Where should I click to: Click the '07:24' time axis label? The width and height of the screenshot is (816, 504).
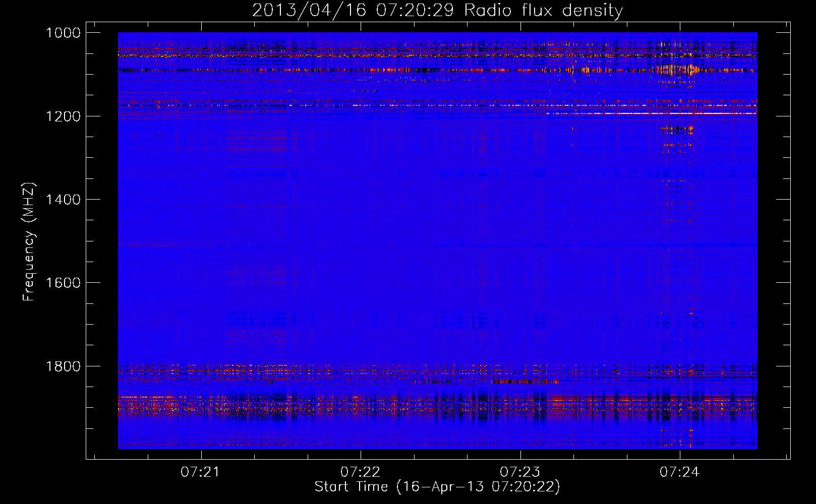680,472
